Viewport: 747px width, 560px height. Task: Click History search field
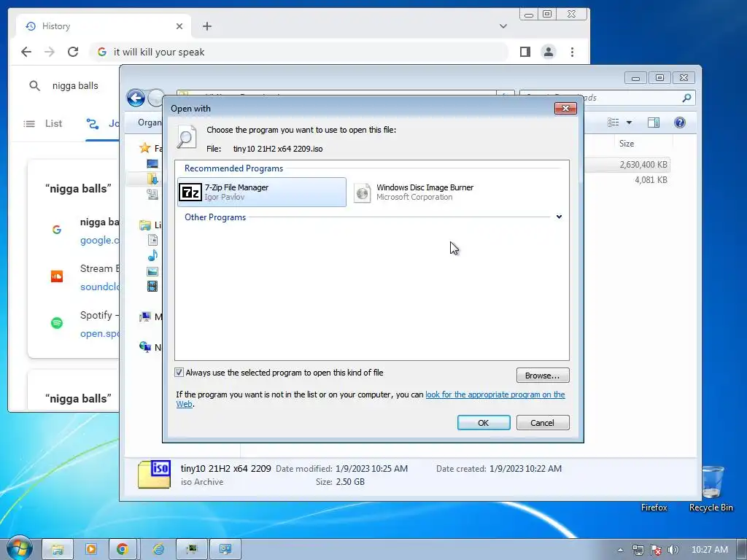tap(75, 86)
